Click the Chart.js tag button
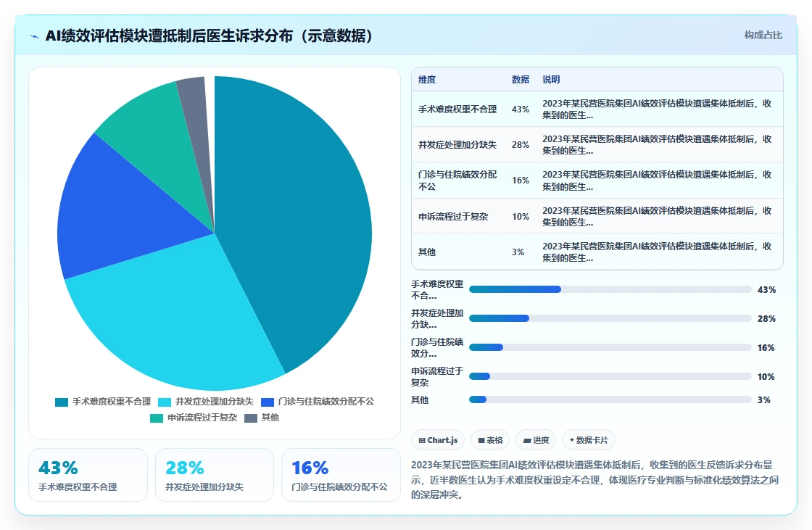 coord(438,440)
